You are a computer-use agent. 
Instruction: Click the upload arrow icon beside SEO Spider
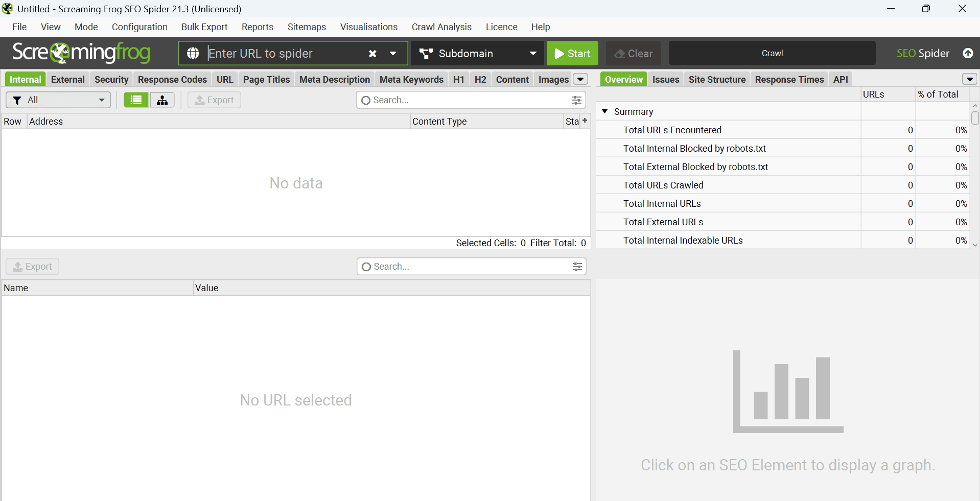[968, 53]
